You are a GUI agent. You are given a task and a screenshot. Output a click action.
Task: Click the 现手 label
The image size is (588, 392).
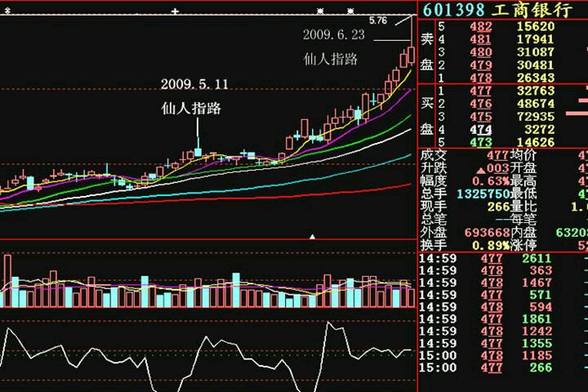coord(433,207)
